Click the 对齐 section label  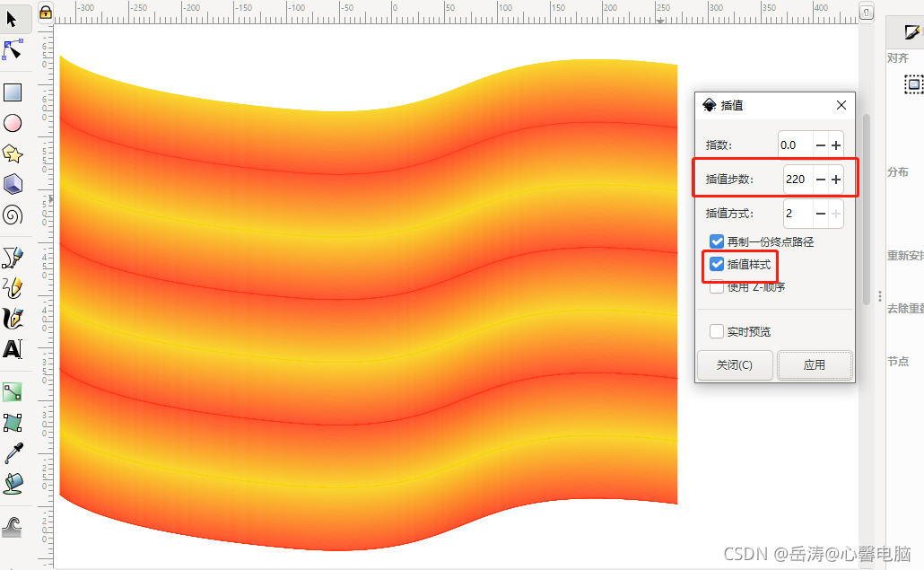[x=897, y=57]
